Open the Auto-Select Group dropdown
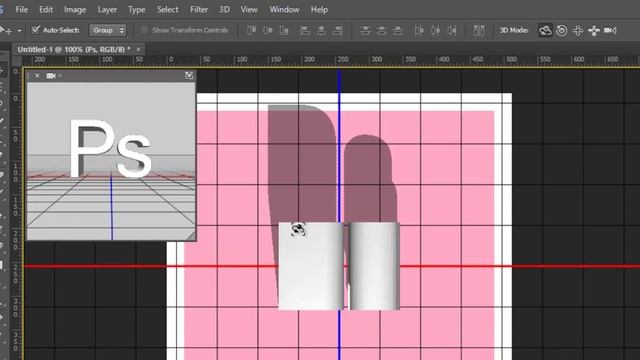 coord(107,30)
